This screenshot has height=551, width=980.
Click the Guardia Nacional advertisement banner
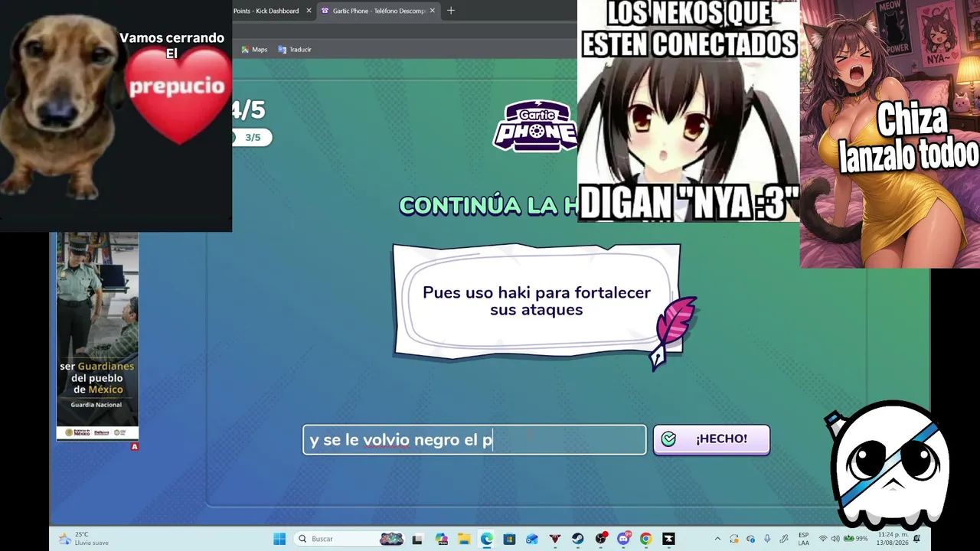click(x=97, y=336)
